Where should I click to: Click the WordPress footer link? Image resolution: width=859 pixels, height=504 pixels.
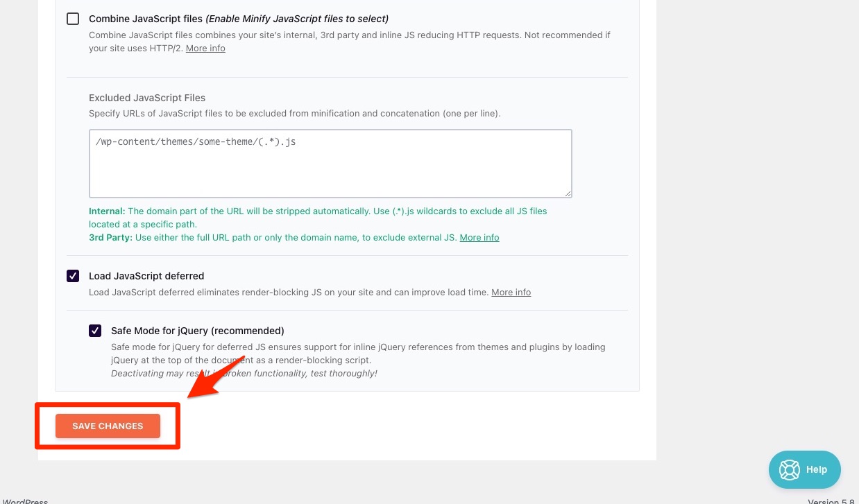pos(26,501)
